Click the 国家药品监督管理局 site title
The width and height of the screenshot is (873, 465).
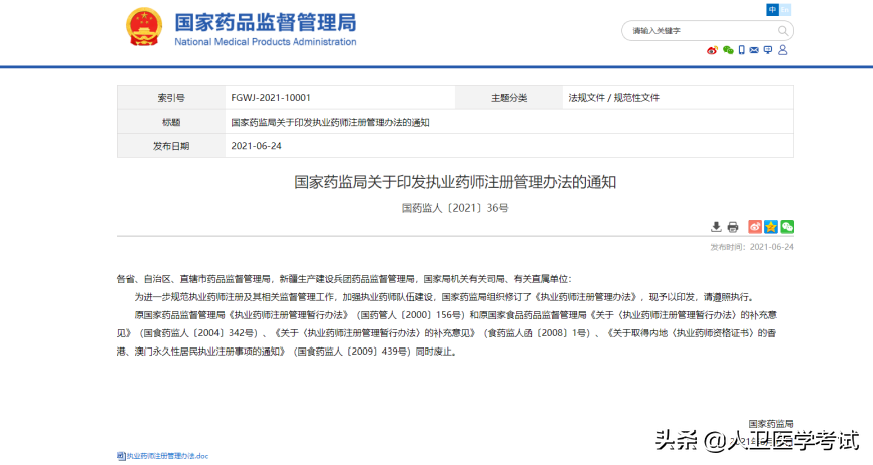(265, 23)
